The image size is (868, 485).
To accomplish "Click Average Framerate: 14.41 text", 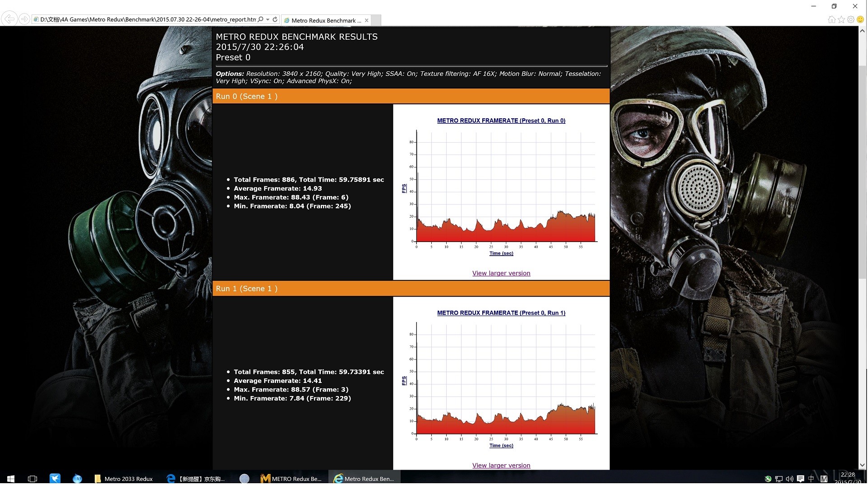I will pyautogui.click(x=278, y=381).
